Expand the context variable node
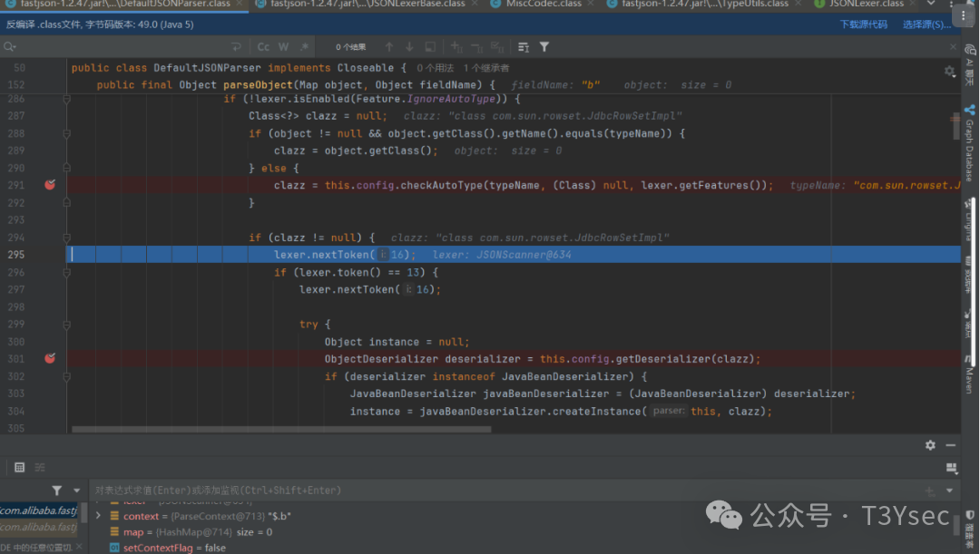This screenshot has width=980, height=554. [x=98, y=516]
